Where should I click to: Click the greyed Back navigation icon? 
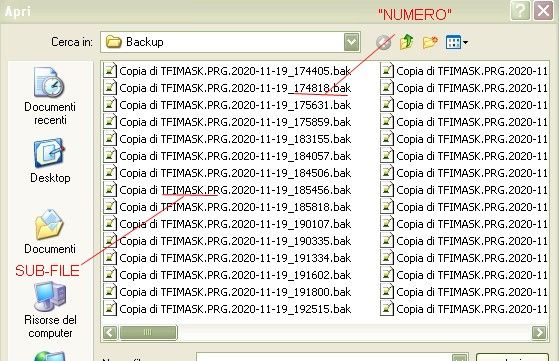(384, 43)
